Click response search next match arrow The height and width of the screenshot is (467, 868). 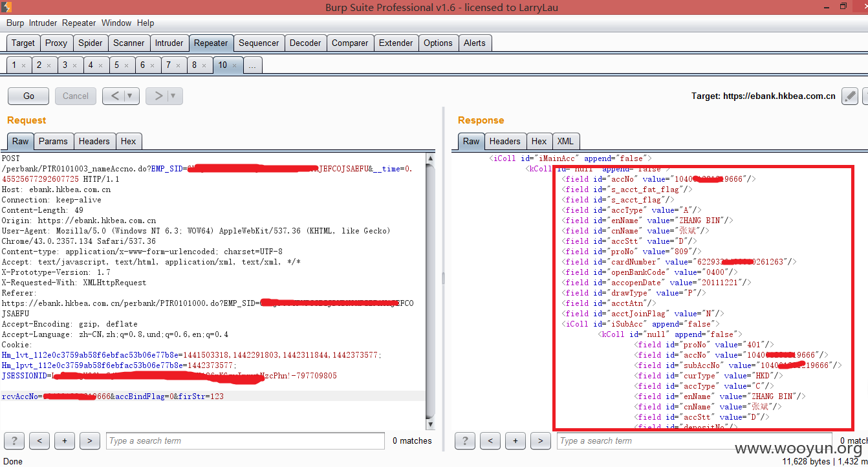(x=541, y=441)
